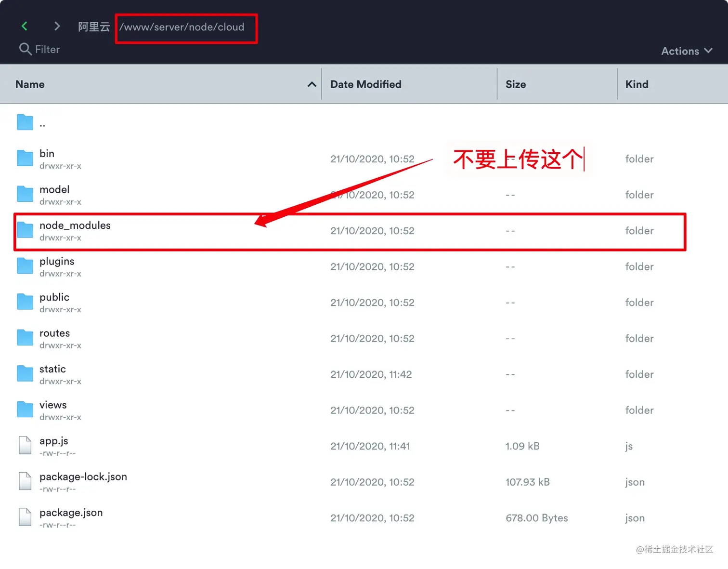
Task: Select the 'views' folder name
Action: (53, 405)
